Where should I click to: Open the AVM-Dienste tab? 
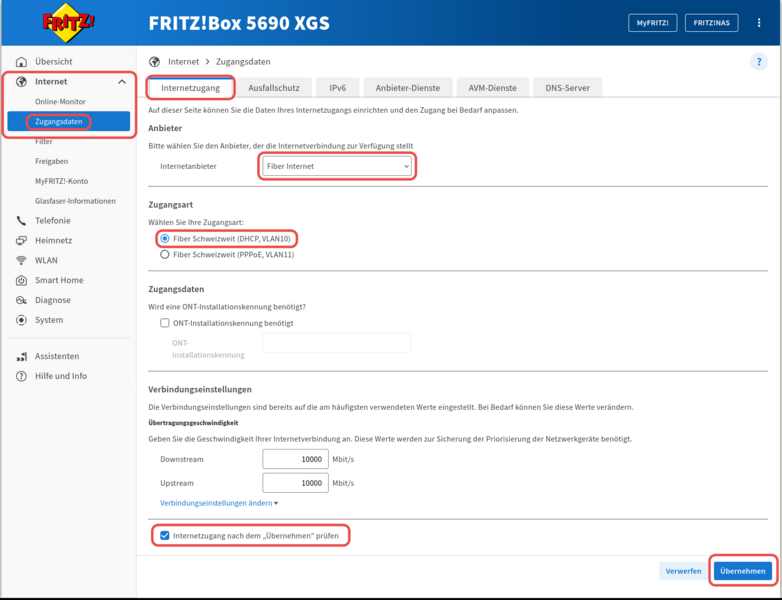tap(492, 88)
